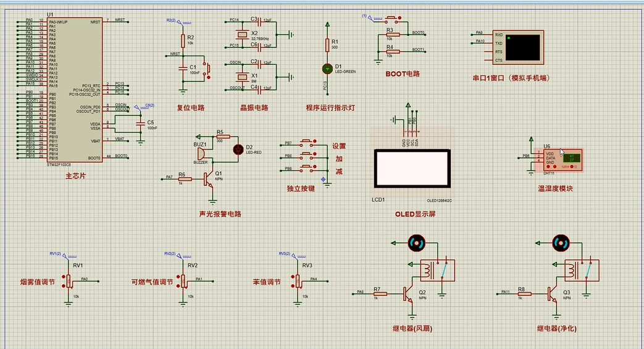Select the purifier relay motor symbol
644x349 pixels.
pos(561,243)
